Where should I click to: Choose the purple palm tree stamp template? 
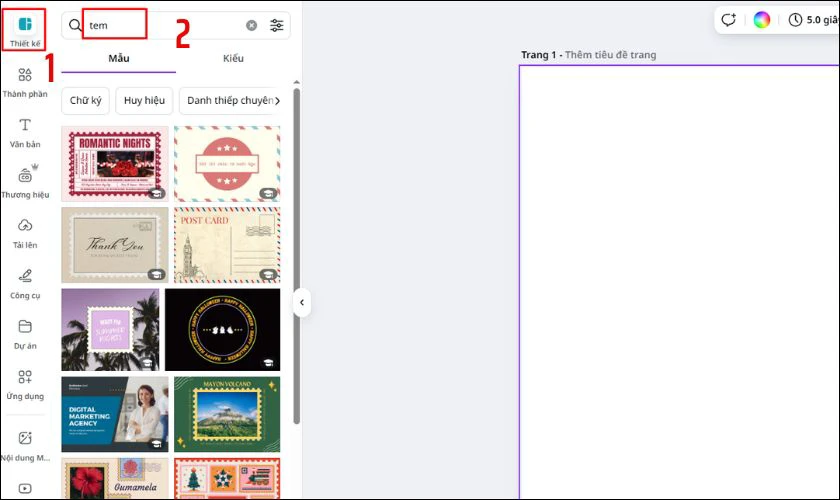[x=110, y=330]
